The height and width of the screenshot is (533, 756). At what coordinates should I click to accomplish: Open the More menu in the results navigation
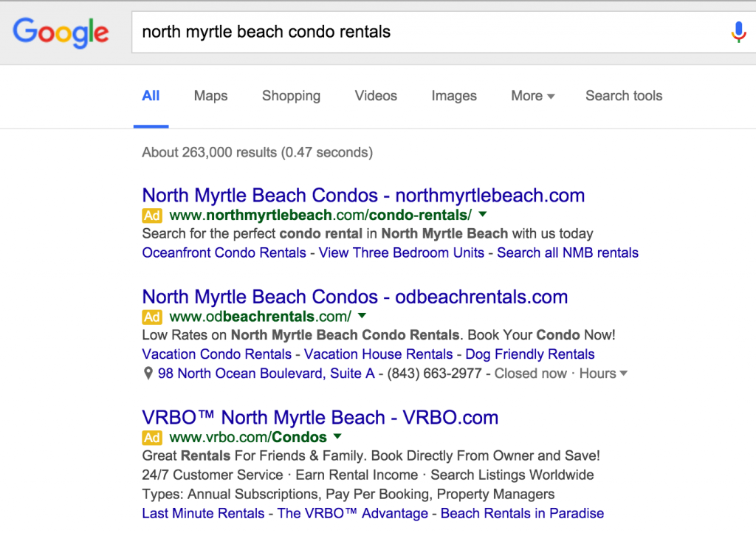tap(532, 96)
